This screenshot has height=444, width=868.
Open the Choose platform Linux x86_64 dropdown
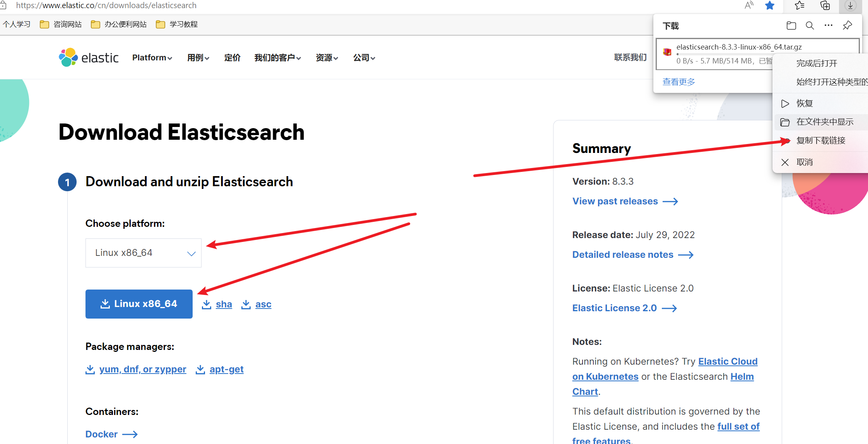[x=144, y=253]
